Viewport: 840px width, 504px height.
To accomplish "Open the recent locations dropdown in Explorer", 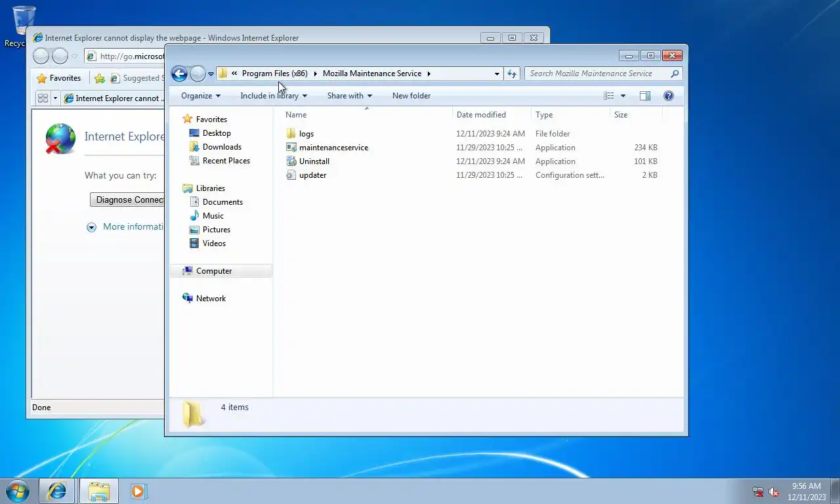I will [211, 74].
